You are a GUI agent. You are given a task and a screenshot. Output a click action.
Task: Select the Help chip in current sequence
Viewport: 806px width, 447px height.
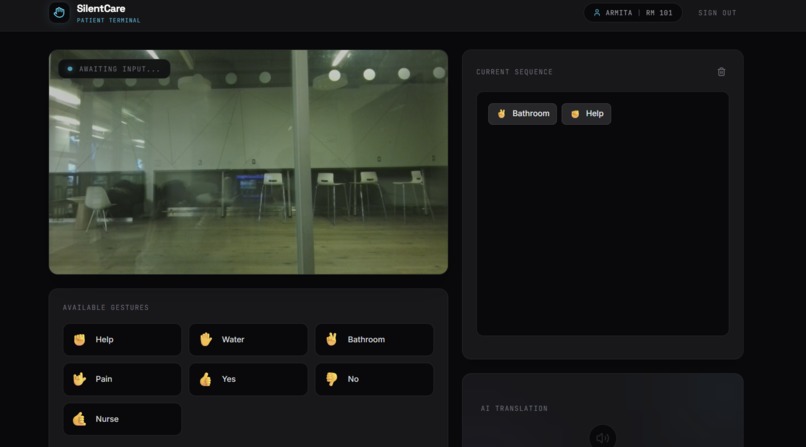[586, 114]
